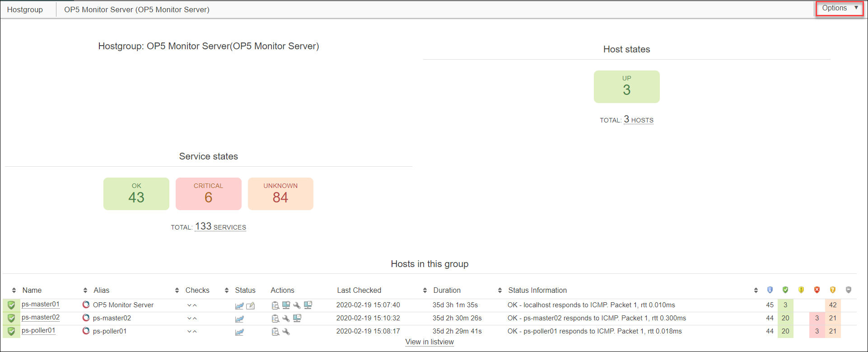Click the clipboard action icon for ps-poller01

[275, 332]
